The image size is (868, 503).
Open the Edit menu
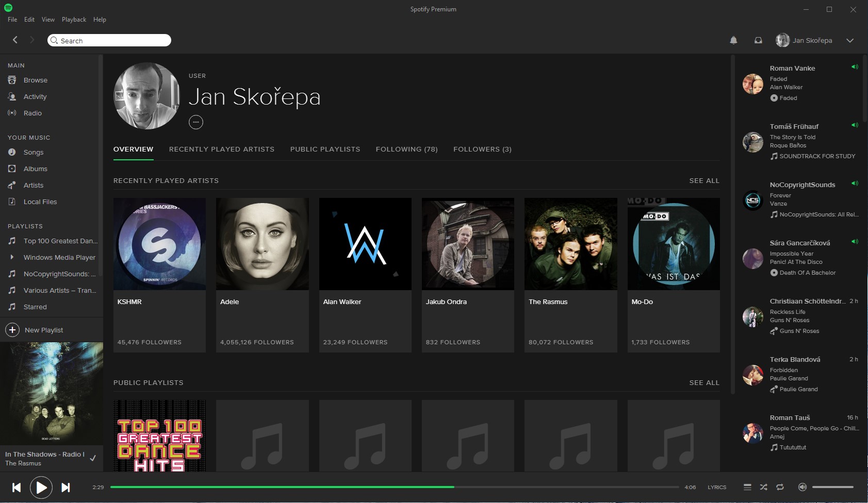click(x=29, y=20)
